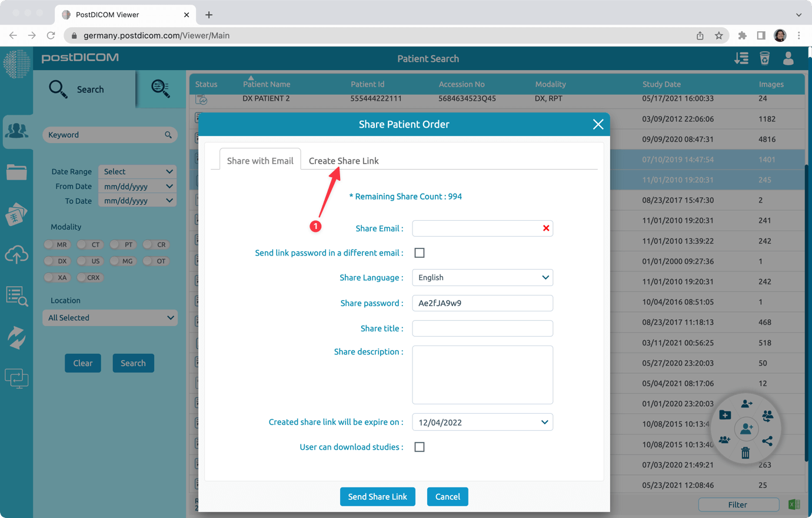Toggle the MR modality filter
This screenshot has height=518, width=812.
[56, 244]
